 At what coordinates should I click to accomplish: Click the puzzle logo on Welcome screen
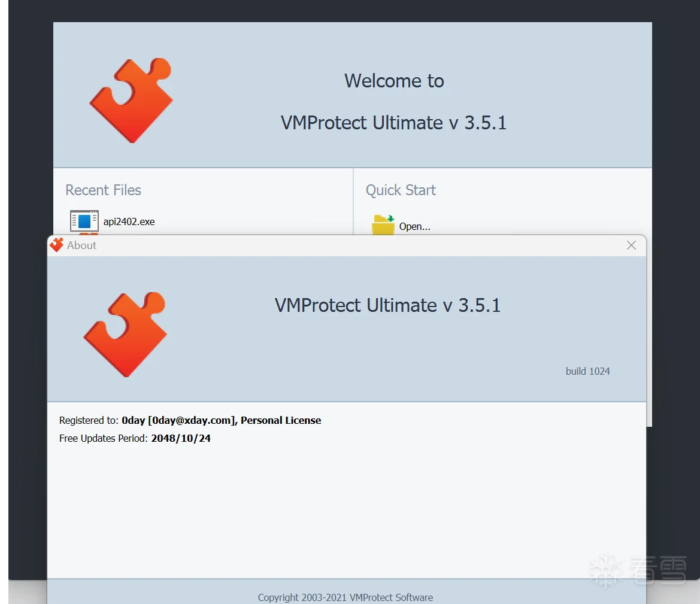131,100
